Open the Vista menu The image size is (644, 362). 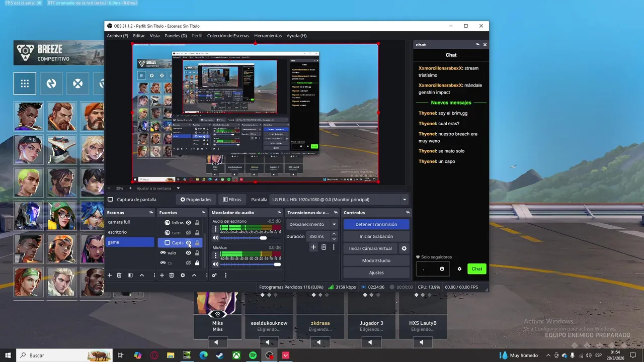(154, 36)
